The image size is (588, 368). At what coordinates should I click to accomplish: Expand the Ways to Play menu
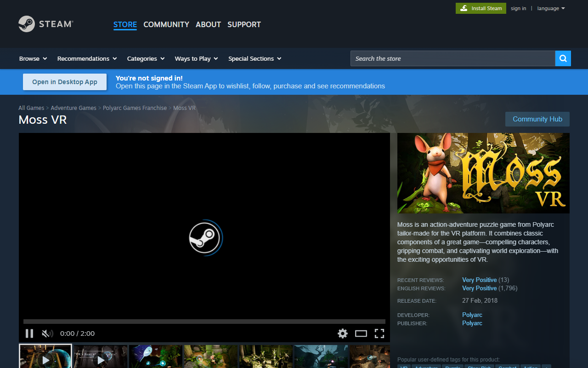click(196, 58)
